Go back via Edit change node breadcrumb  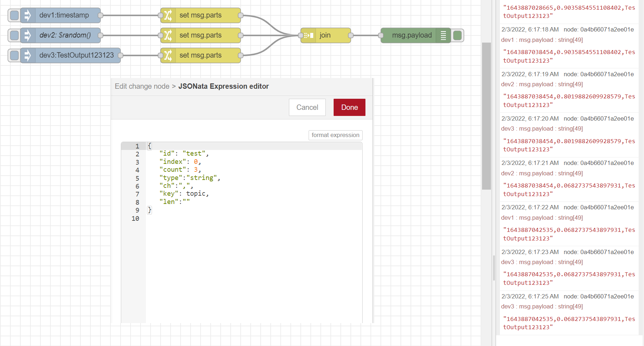pos(142,86)
